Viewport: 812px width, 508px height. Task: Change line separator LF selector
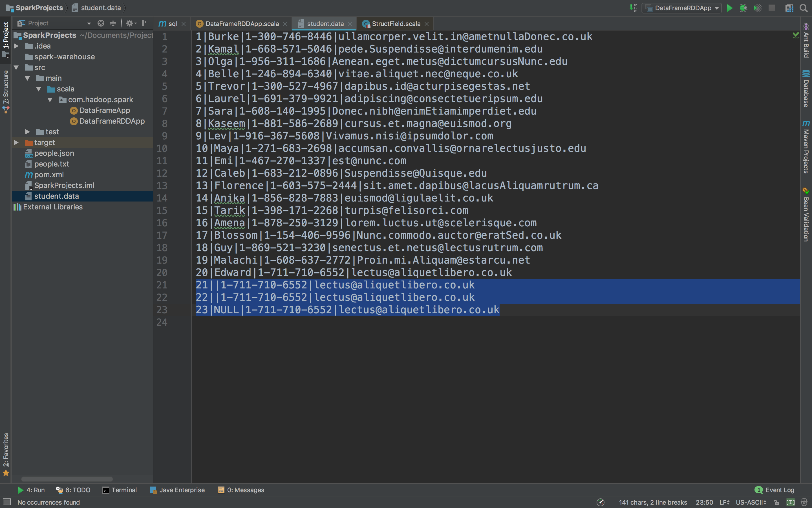[x=724, y=502]
